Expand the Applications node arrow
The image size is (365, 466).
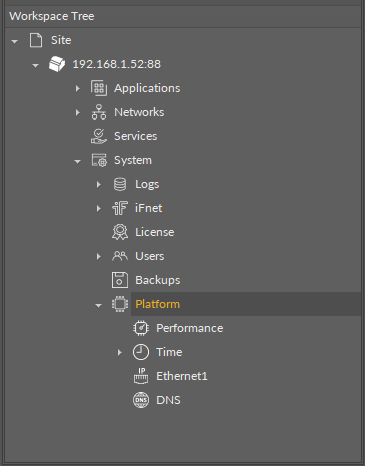point(77,88)
